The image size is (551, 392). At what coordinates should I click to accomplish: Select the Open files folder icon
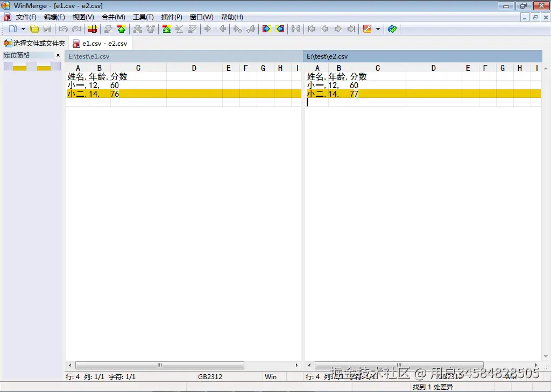pos(34,28)
